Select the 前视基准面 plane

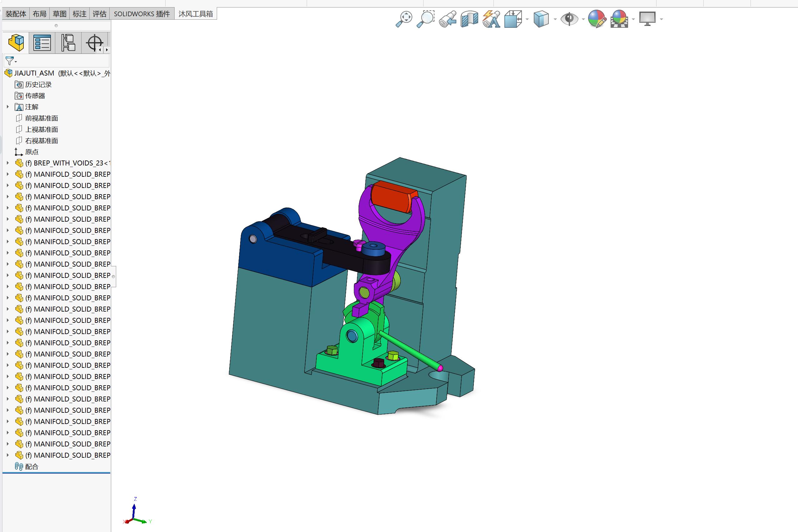(37, 118)
